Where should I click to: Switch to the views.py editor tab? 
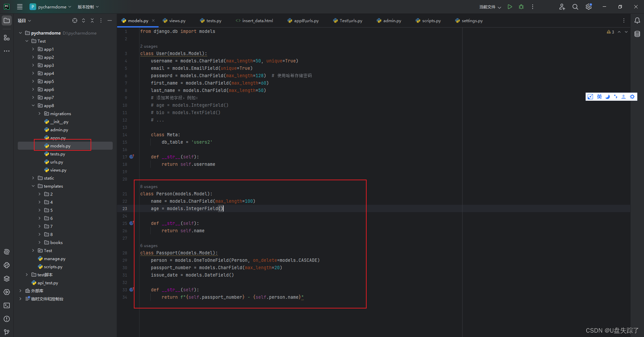point(174,20)
